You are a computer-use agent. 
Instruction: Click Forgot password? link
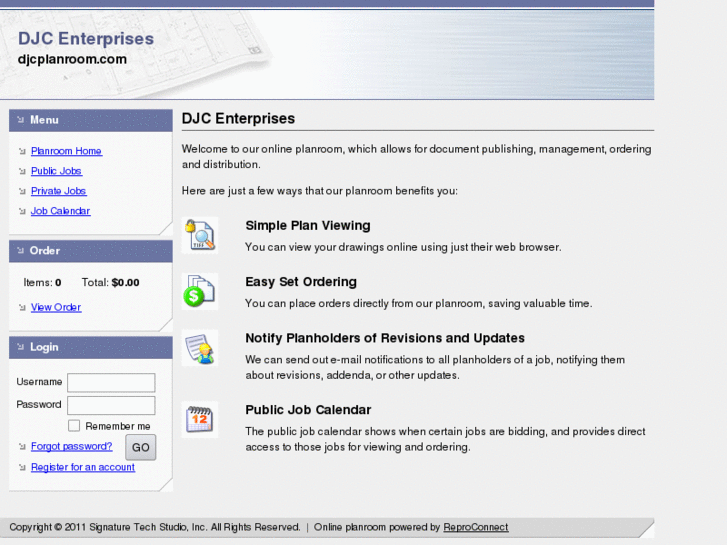coord(71,446)
